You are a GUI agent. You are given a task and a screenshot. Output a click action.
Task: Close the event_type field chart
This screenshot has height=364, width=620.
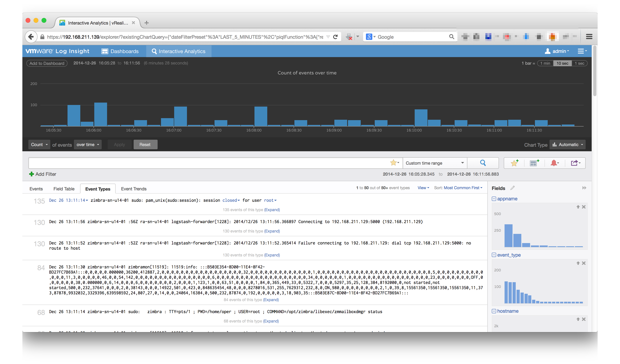coord(584,263)
